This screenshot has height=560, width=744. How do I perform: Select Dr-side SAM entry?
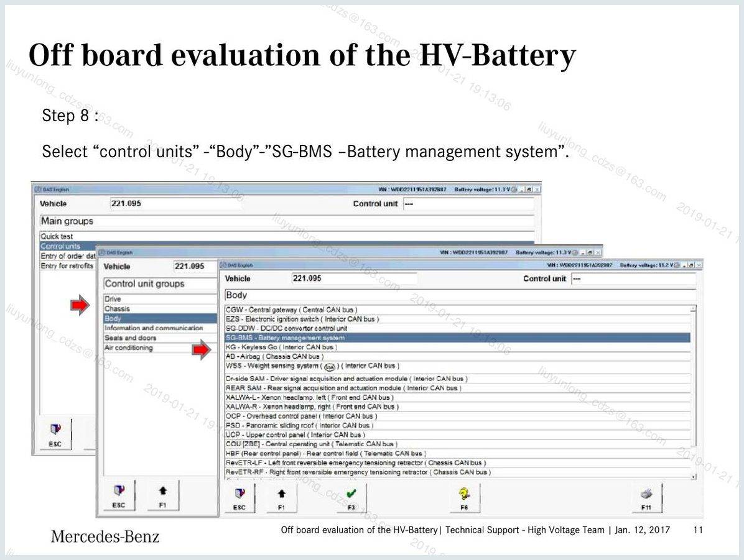click(457, 379)
